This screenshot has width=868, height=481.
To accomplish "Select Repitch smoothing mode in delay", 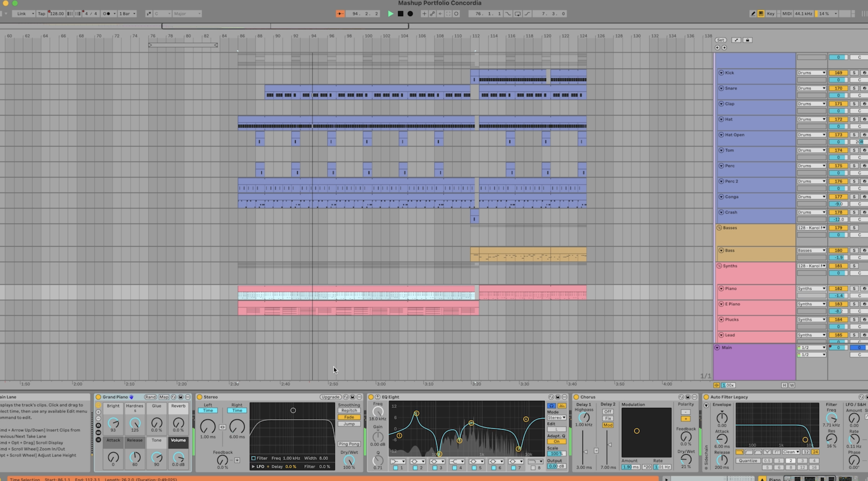I will (x=349, y=410).
